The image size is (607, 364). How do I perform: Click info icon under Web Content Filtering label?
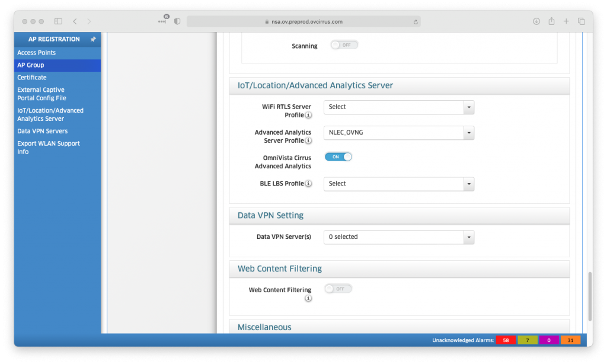click(x=308, y=298)
